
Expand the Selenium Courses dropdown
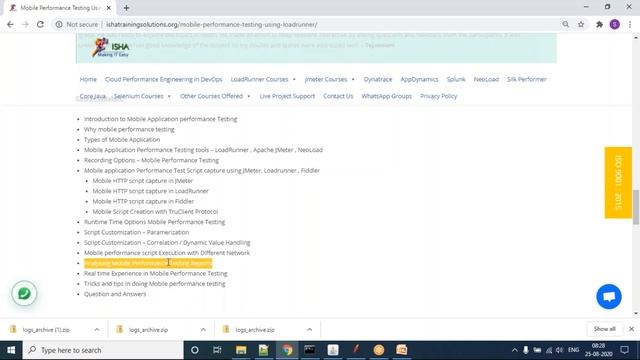(142, 96)
